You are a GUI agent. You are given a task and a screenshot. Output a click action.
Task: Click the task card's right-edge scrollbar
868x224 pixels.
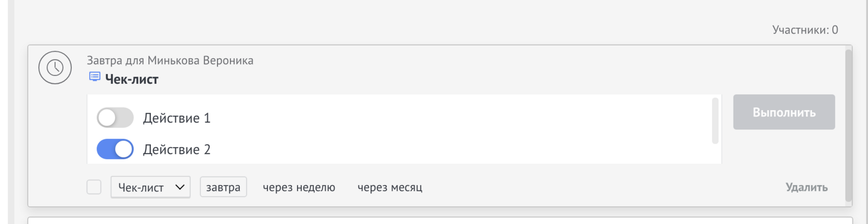pos(848,125)
